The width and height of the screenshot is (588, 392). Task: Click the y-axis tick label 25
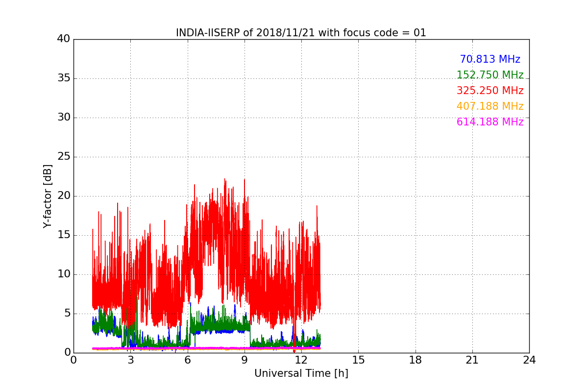64,157
